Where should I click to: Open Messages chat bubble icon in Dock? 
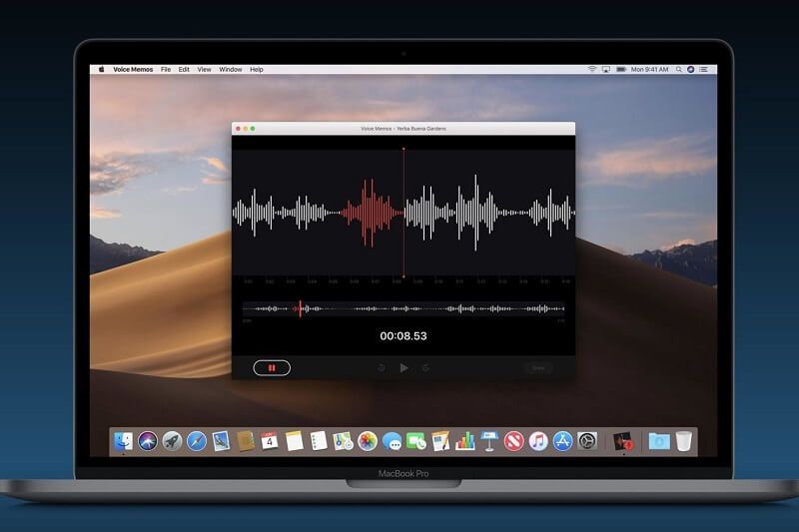392,441
